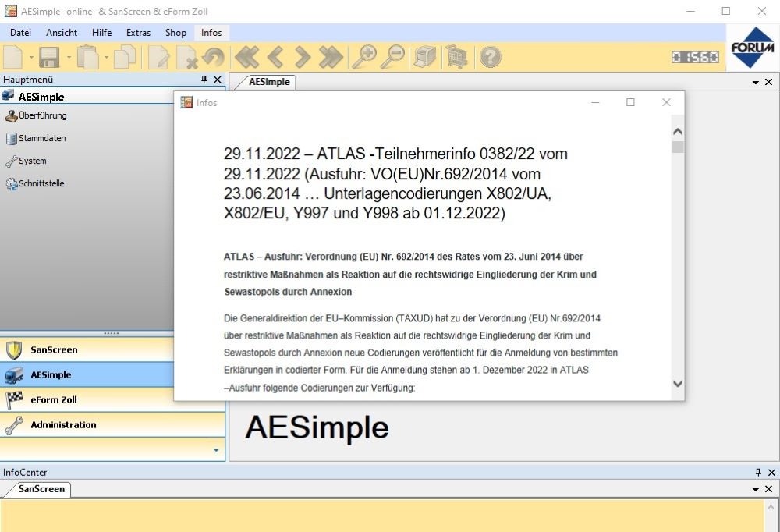Maximize the Infos dialog window
The width and height of the screenshot is (780, 532).
630,102
